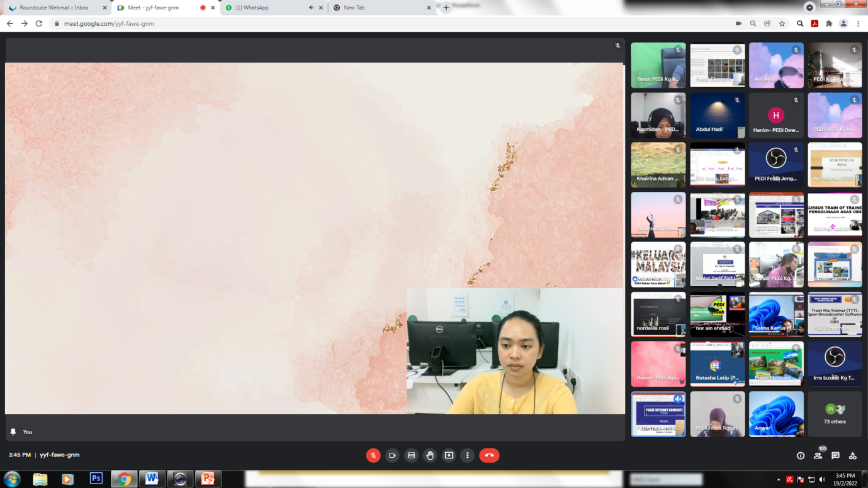Expand the 73 others participant tile
Screen dimensions: 868x488
coord(835,414)
